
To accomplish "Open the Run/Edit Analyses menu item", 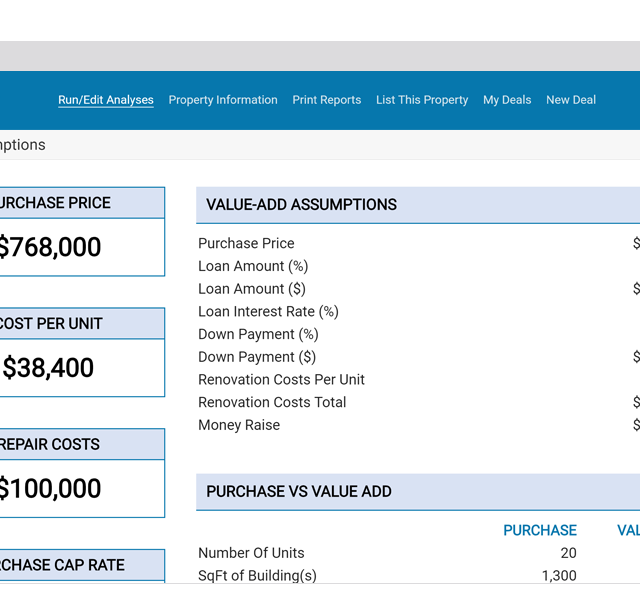I will pyautogui.click(x=106, y=100).
